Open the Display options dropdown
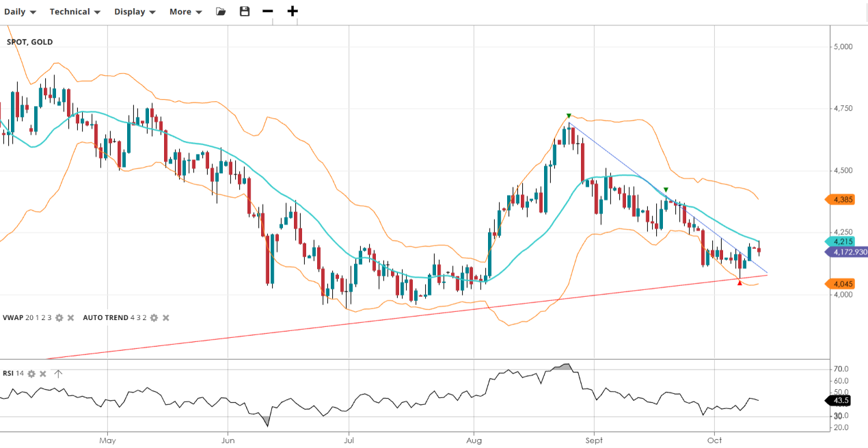Viewport: 868px width, 448px height. coord(135,12)
